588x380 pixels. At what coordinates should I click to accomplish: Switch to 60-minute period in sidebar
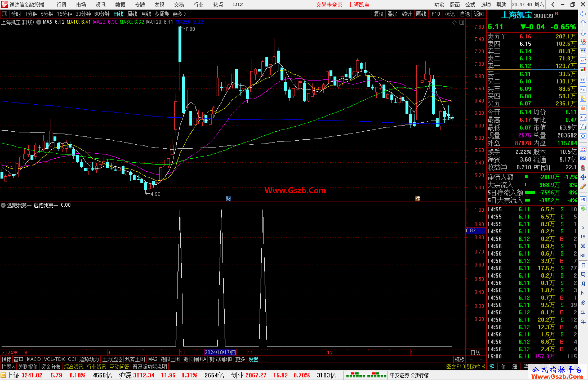click(x=583, y=256)
